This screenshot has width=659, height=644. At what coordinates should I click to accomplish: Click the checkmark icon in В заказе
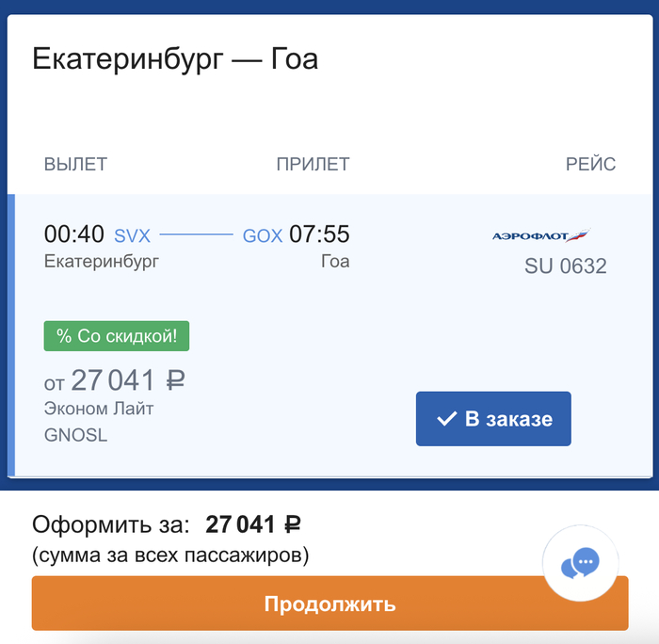coord(448,419)
